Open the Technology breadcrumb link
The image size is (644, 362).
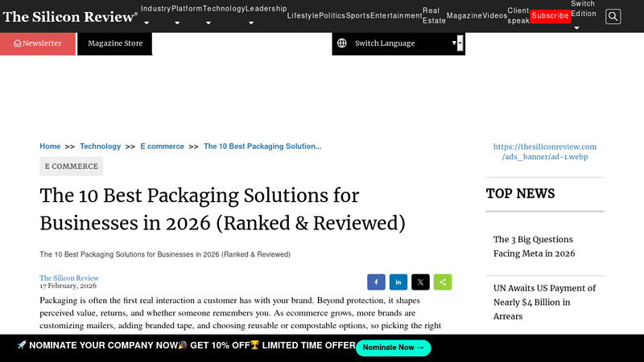(x=100, y=146)
